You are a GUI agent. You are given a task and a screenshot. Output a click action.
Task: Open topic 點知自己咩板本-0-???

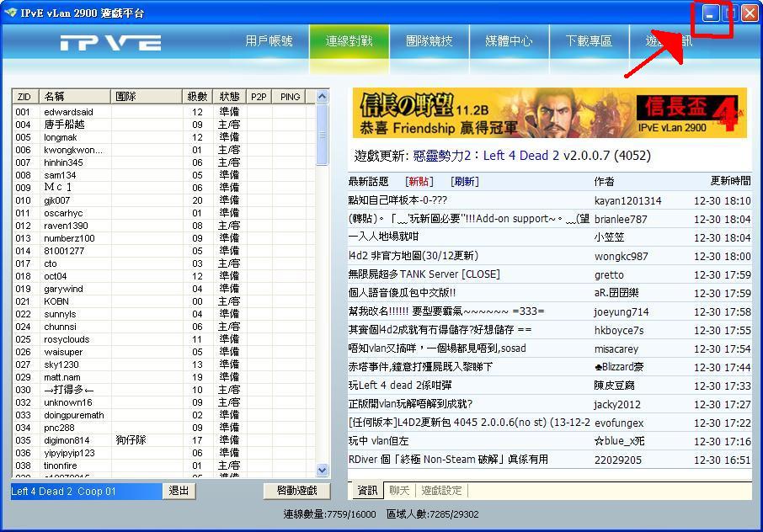click(x=398, y=200)
